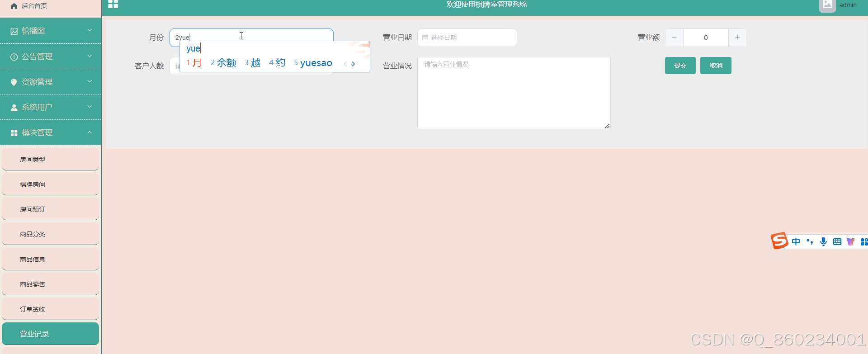Select the 营业记录 submenu item
868x354 pixels.
[51, 334]
